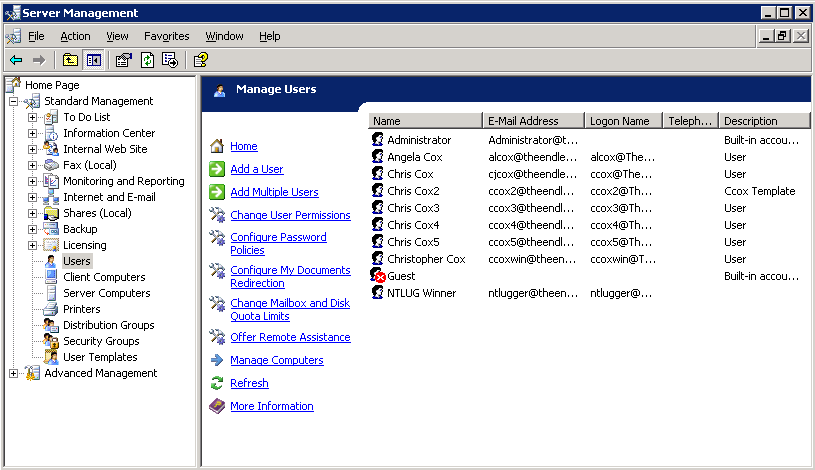Viewport: 815px width, 470px height.
Task: Sort by the Name column header
Action: (425, 121)
